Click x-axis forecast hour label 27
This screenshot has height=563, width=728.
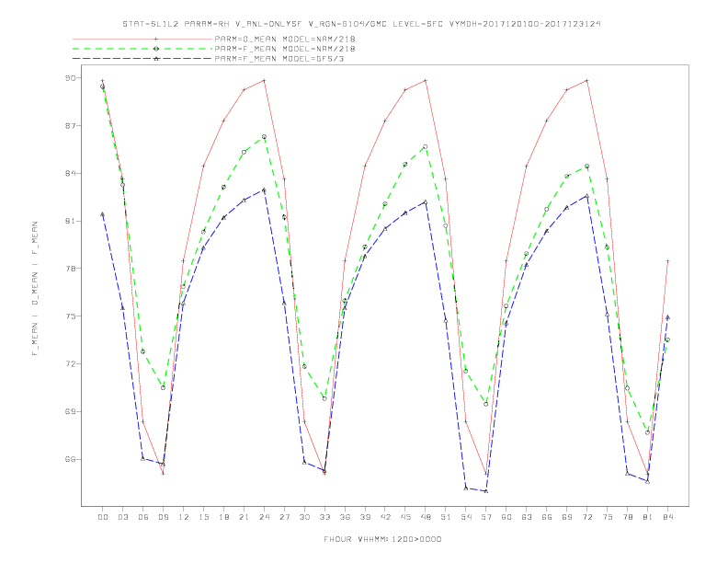tap(284, 517)
